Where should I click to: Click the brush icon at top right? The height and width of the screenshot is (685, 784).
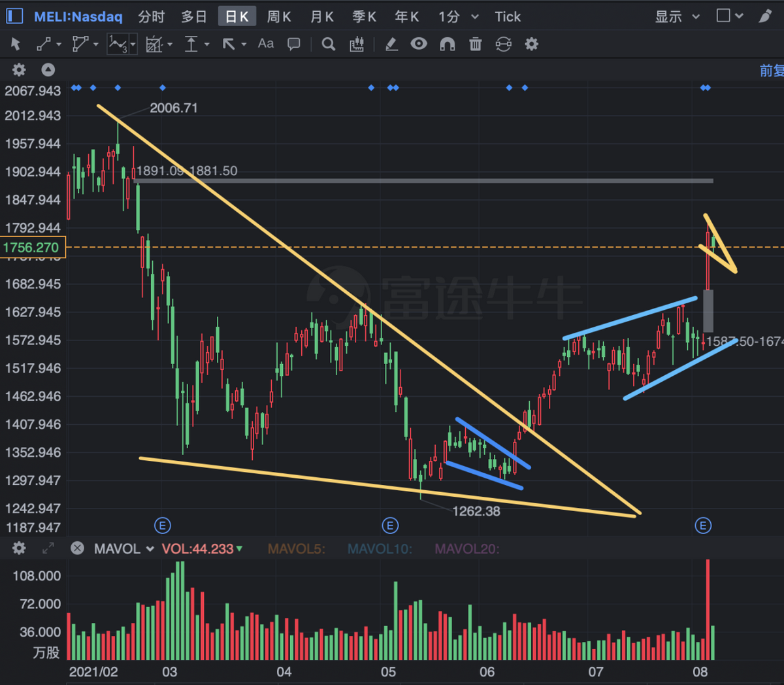pos(765,16)
